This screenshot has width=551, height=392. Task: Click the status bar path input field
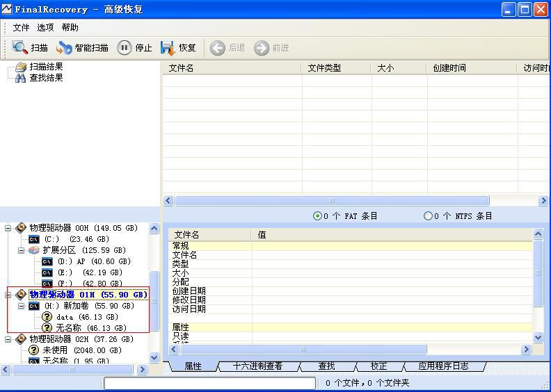(209, 383)
